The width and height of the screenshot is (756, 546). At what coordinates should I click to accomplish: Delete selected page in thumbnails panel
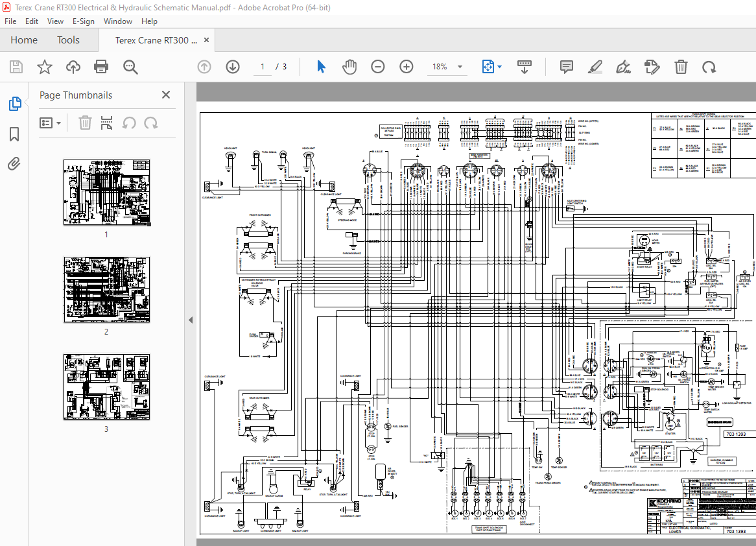[85, 123]
